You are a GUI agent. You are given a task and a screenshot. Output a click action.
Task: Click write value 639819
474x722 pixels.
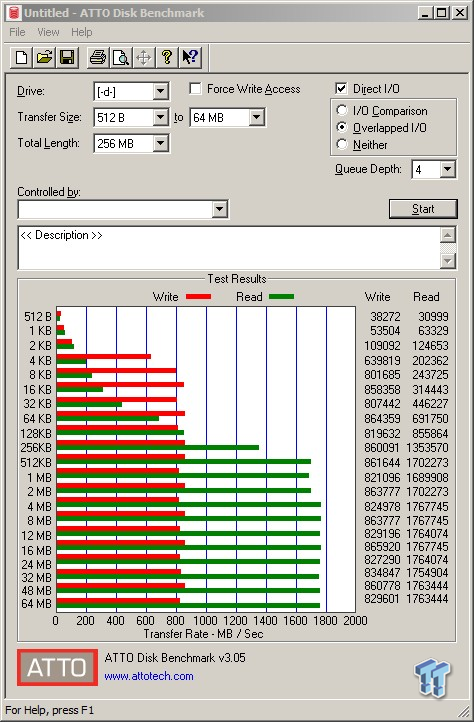[382, 361]
